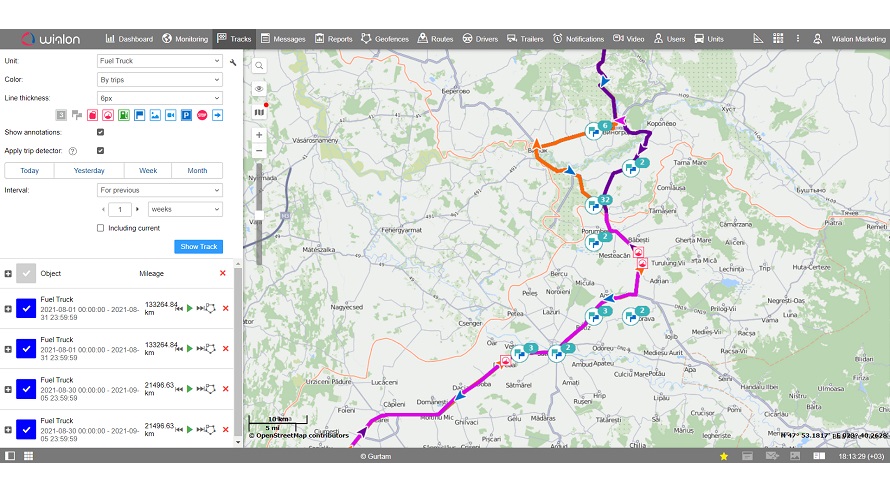Open the Wialon Marketing user menu
The image size is (890, 500).
[850, 39]
